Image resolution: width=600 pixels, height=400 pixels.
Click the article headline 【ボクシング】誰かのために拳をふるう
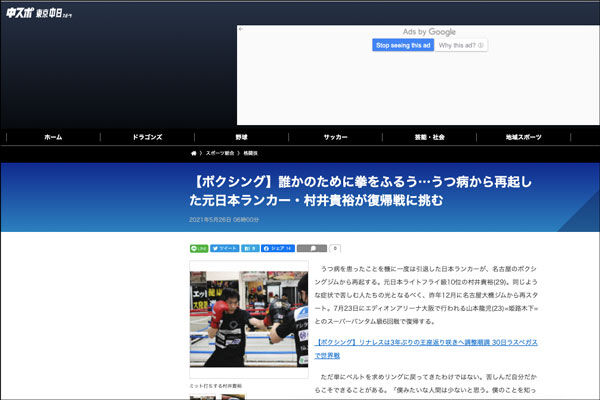(x=360, y=191)
